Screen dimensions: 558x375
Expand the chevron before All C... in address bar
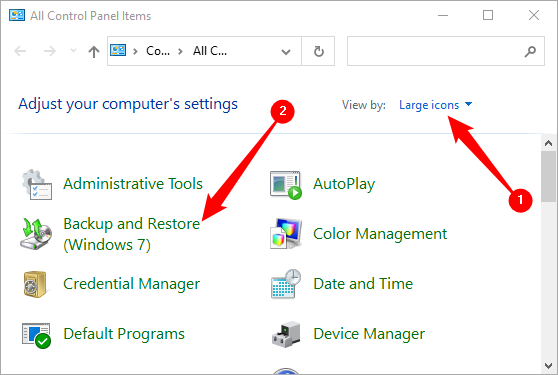[180, 51]
